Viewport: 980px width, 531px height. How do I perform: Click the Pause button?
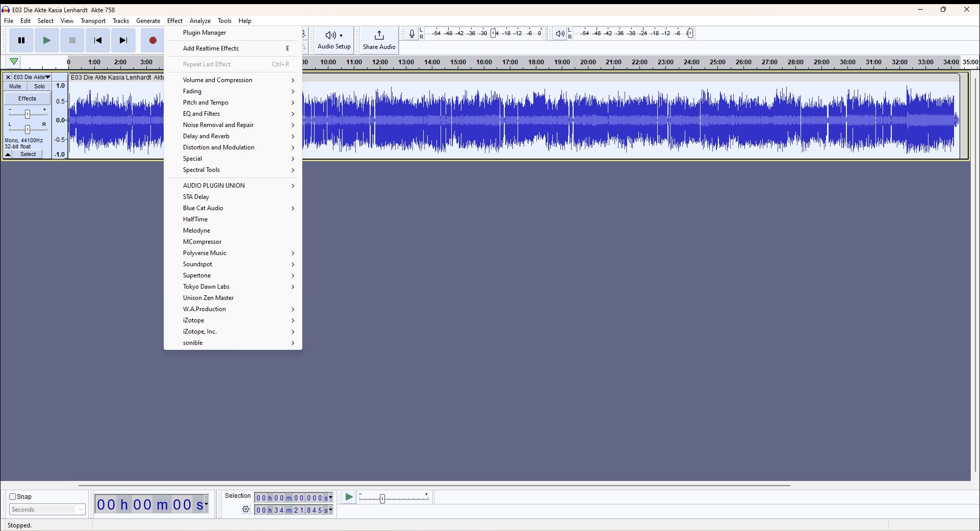(x=21, y=40)
